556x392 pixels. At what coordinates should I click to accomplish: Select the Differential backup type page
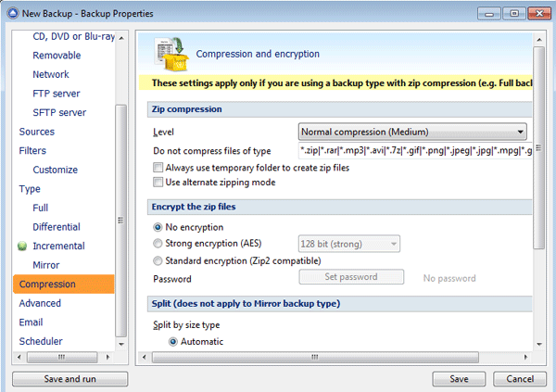57,227
